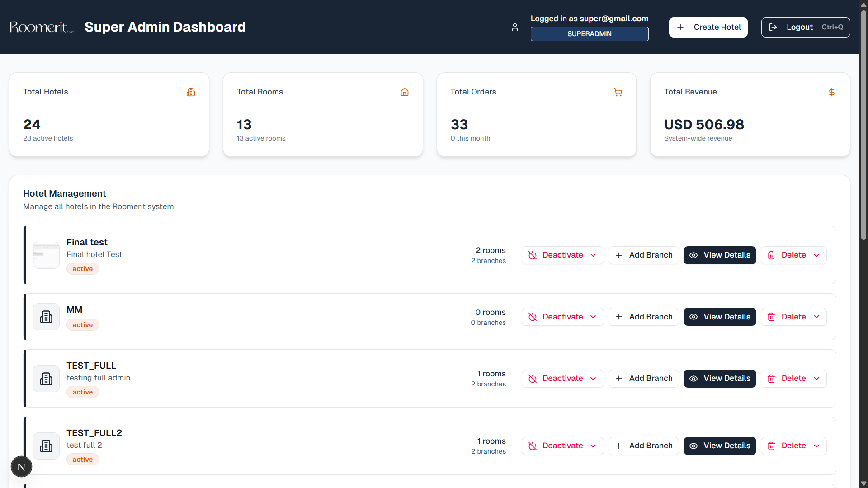Screen dimensions: 868x488
Task: Open the Final test hotel thumbnail
Action: coord(46,255)
